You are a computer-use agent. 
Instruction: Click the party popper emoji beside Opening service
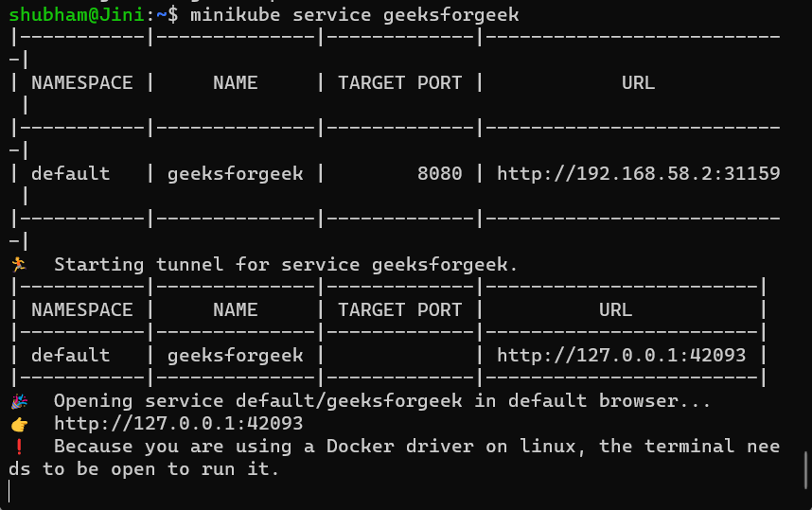(17, 400)
